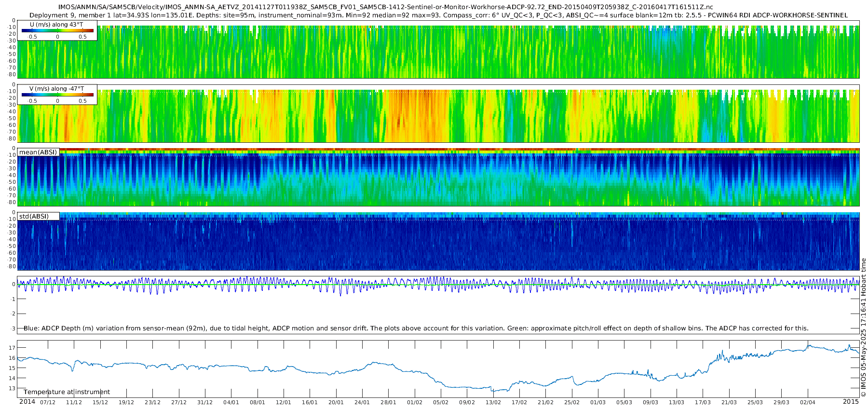Select the Deployment 9 metadata line

click(438, 15)
